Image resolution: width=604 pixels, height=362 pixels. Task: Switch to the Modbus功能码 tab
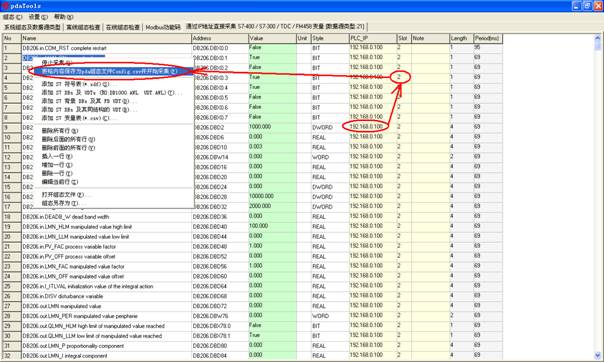pos(163,27)
